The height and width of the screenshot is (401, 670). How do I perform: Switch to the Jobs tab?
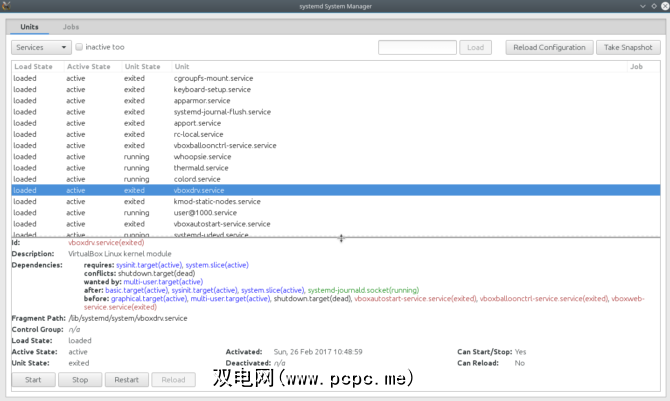tap(71, 27)
